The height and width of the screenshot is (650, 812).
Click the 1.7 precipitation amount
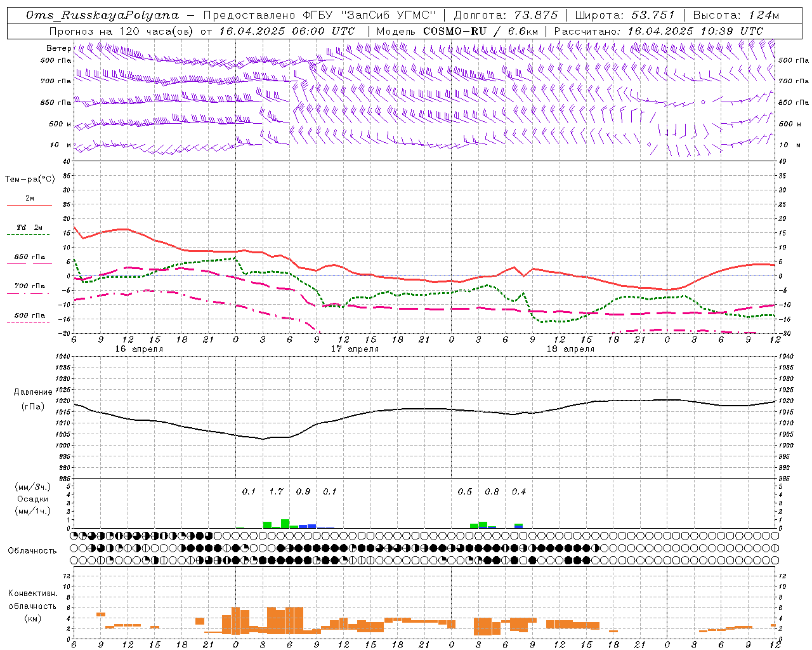click(x=276, y=491)
